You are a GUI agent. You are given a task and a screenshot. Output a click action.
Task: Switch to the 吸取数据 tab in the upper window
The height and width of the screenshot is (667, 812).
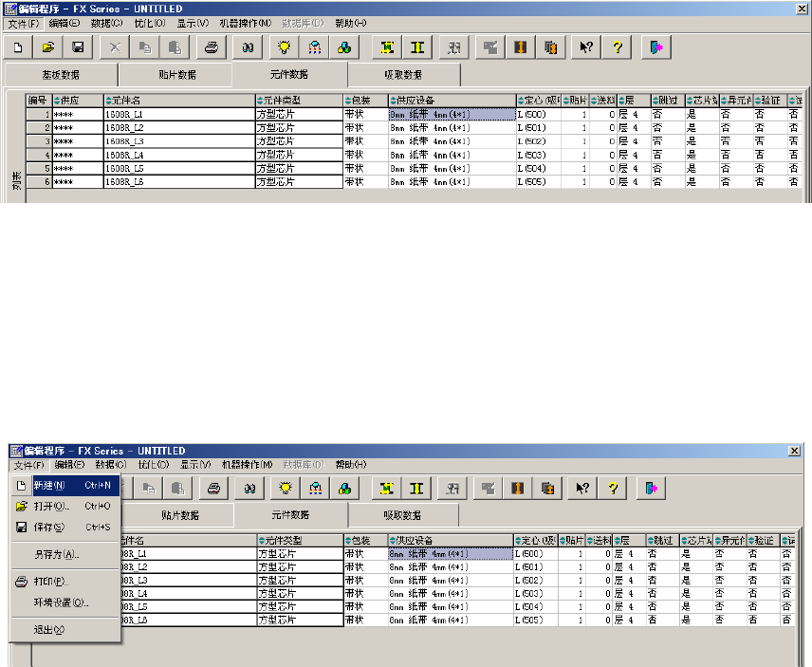(403, 75)
